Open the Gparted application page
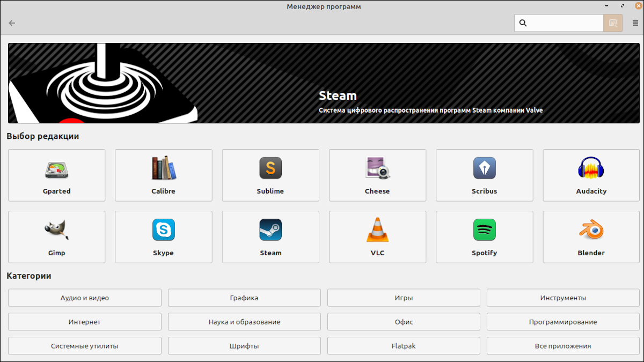 [x=56, y=175]
